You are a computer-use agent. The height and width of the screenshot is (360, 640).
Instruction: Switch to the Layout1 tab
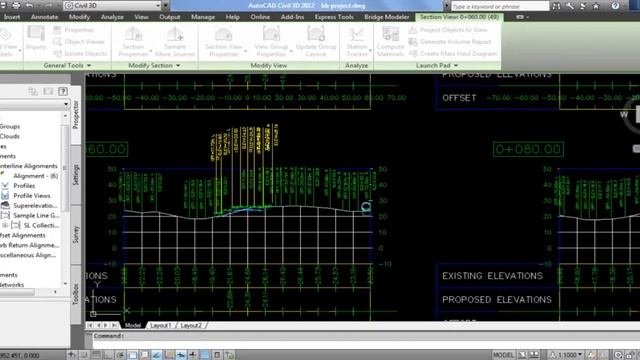click(x=161, y=325)
